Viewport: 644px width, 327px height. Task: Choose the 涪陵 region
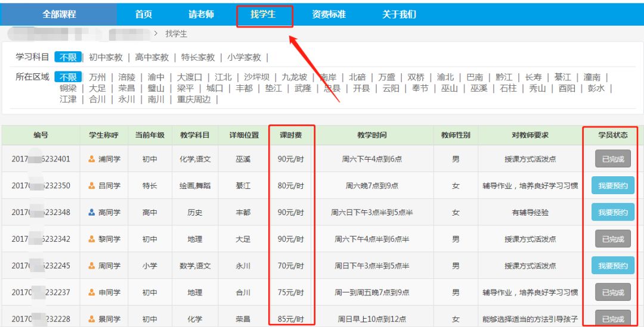(x=126, y=77)
